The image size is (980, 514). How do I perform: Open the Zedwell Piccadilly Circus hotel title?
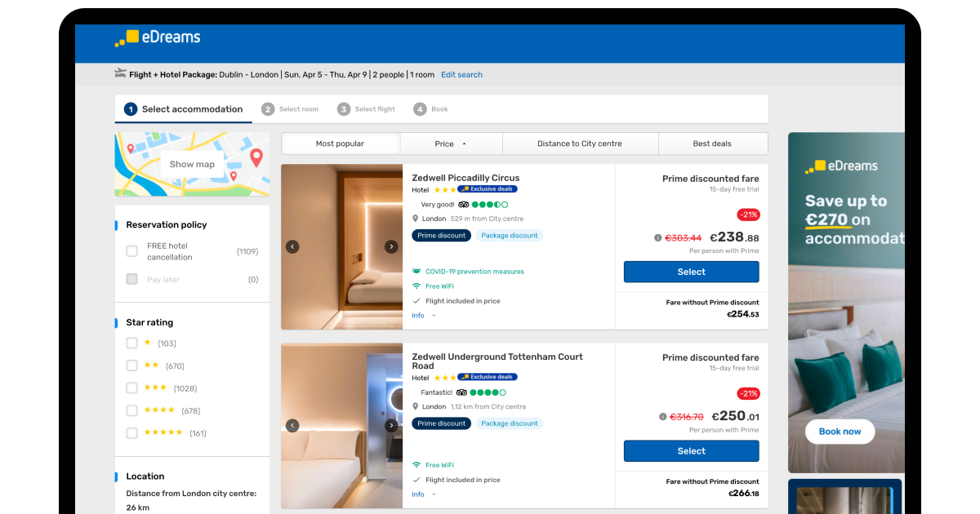coord(465,178)
